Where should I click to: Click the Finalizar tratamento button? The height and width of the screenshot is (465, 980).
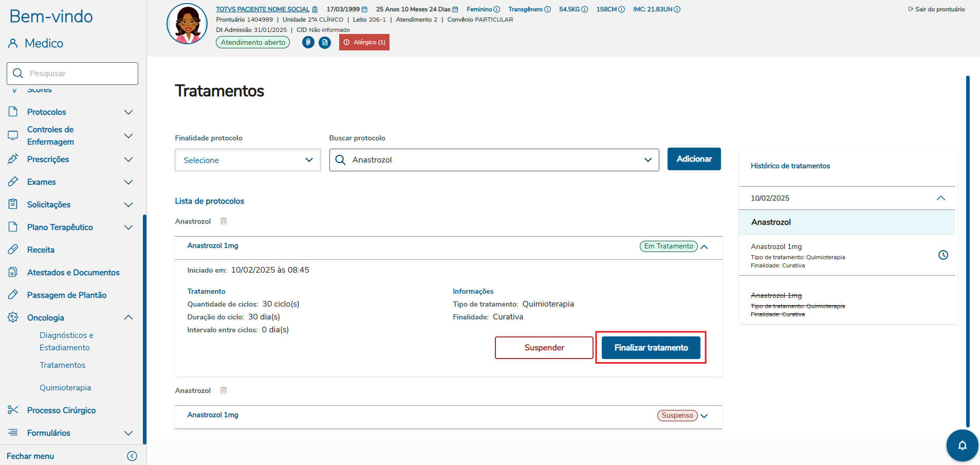click(651, 348)
